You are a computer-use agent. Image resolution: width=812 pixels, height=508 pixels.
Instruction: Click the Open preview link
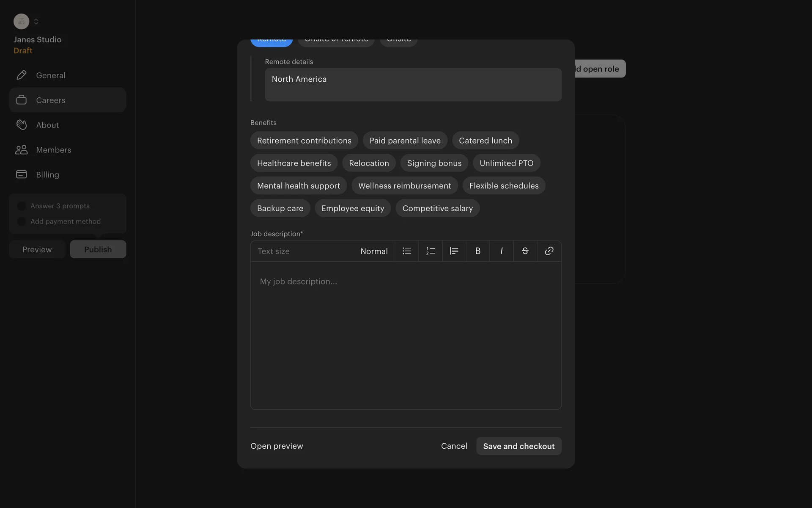coord(277,446)
